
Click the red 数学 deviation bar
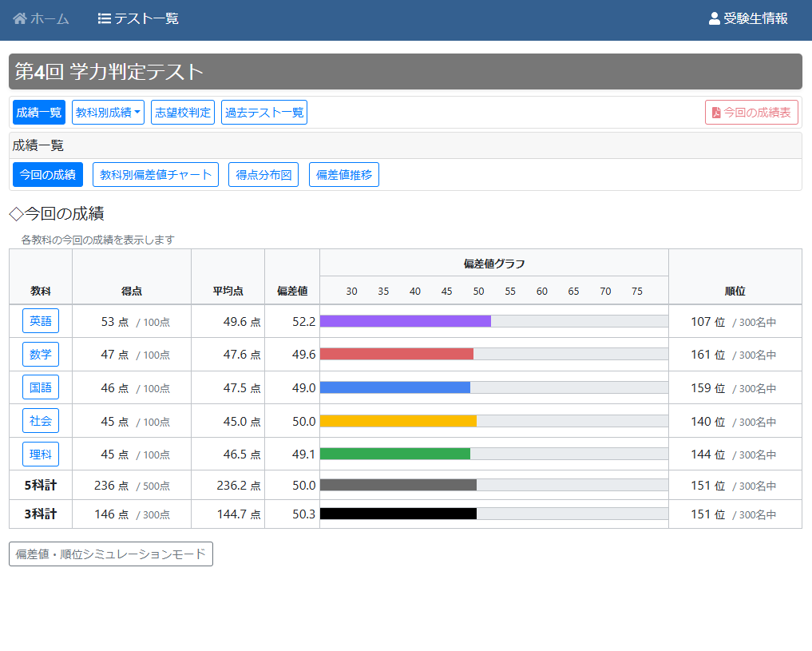pyautogui.click(x=397, y=354)
